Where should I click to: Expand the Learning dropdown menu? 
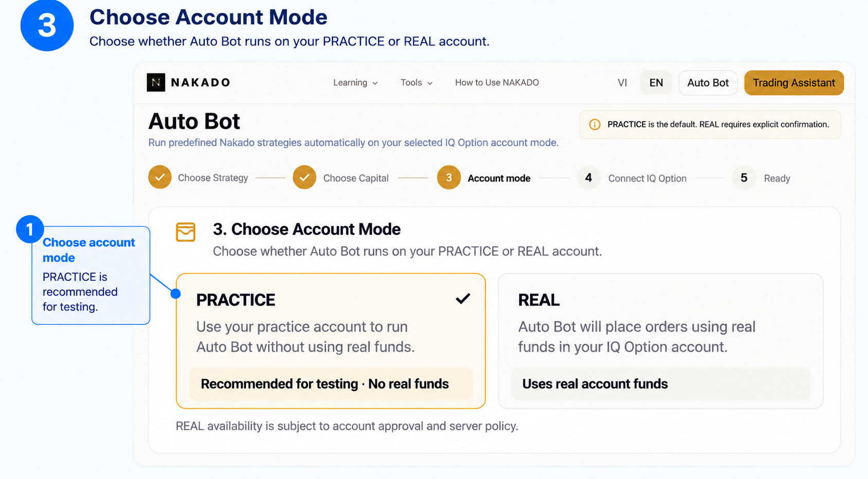coord(355,83)
